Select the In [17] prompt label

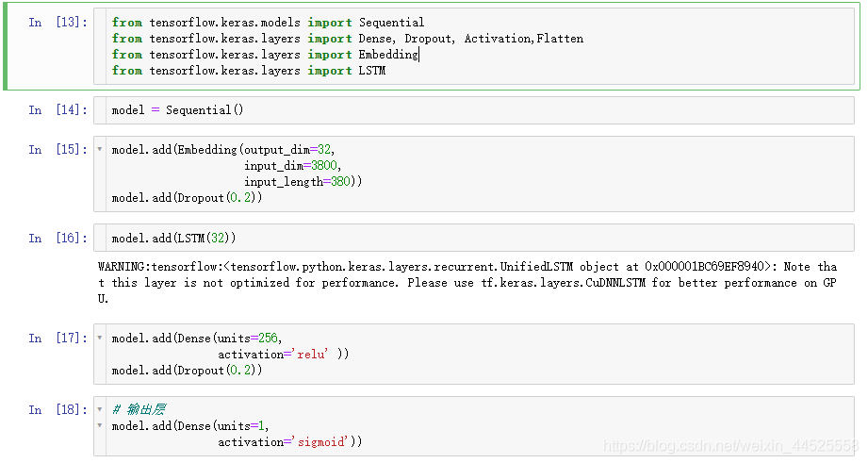tap(57, 338)
